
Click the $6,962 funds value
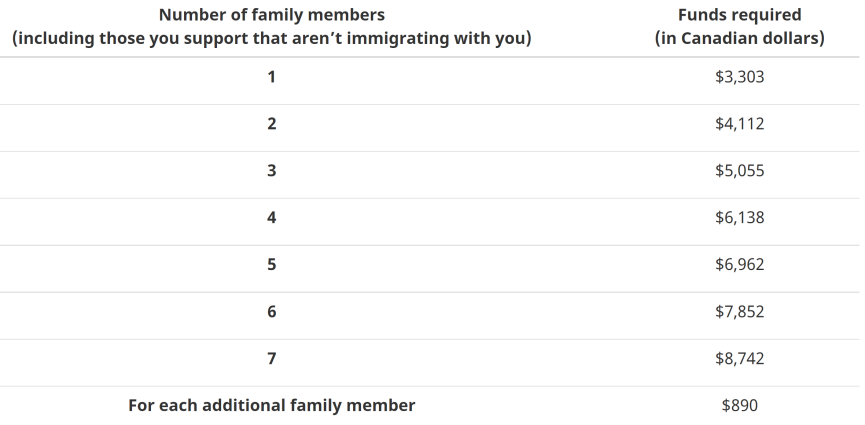coord(739,265)
